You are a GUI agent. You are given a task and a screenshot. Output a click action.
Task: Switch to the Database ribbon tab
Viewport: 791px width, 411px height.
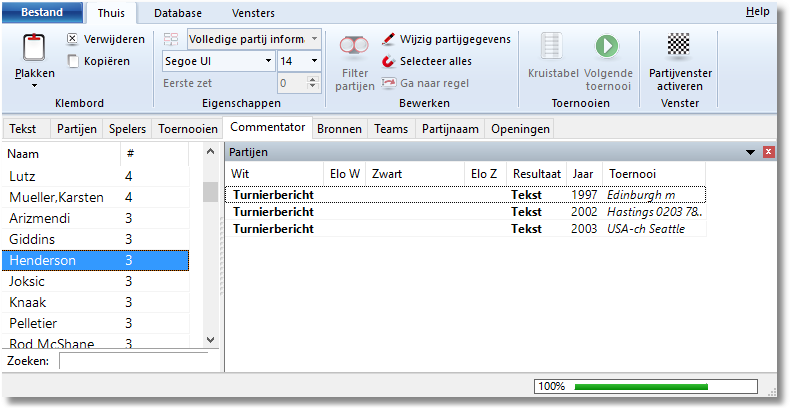click(177, 13)
